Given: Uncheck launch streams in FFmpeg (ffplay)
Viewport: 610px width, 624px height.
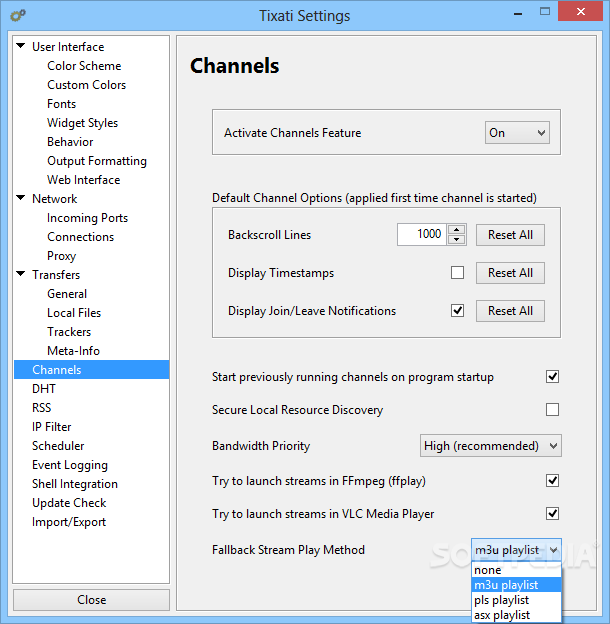Looking at the screenshot, I should pos(552,480).
